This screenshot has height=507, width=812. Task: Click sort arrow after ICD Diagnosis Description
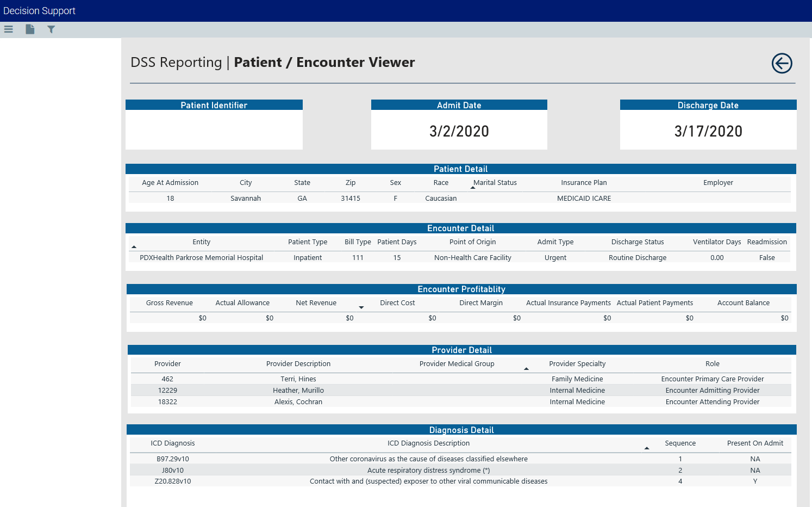pyautogui.click(x=647, y=448)
